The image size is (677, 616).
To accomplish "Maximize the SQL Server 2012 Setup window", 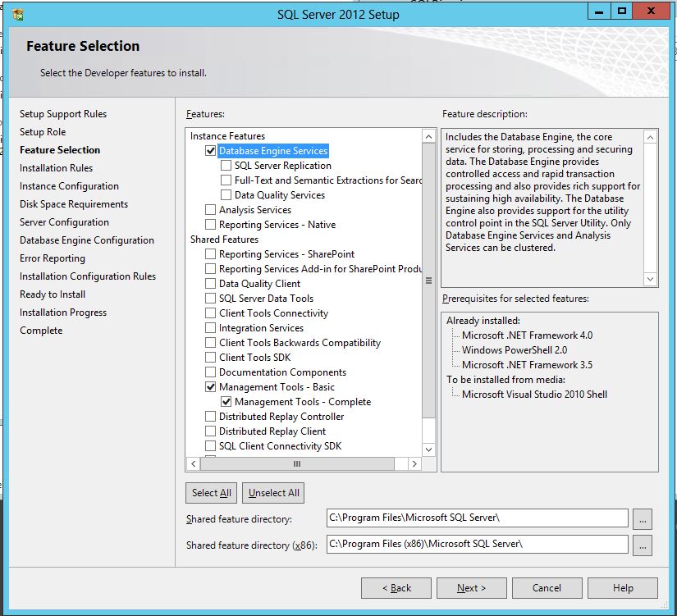I will tap(622, 11).
